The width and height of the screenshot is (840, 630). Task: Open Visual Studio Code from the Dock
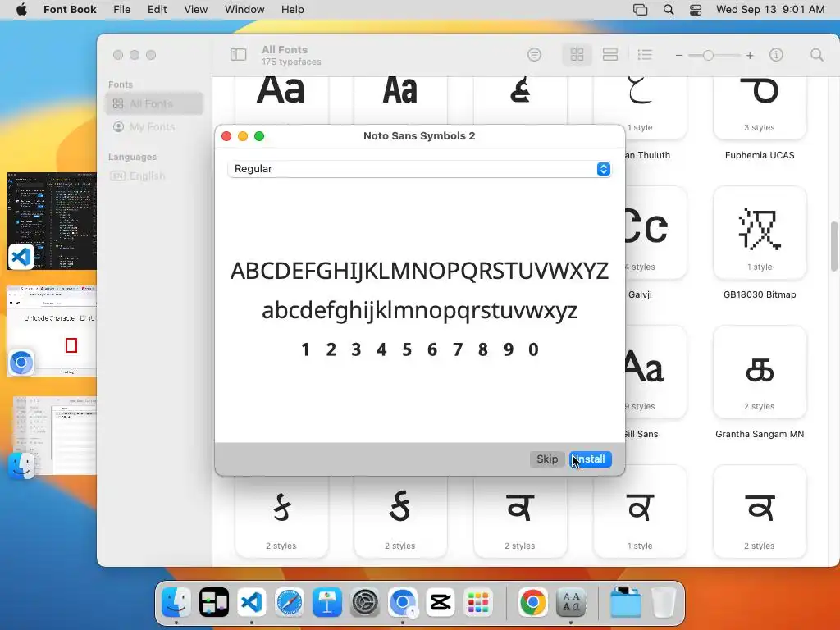251,602
